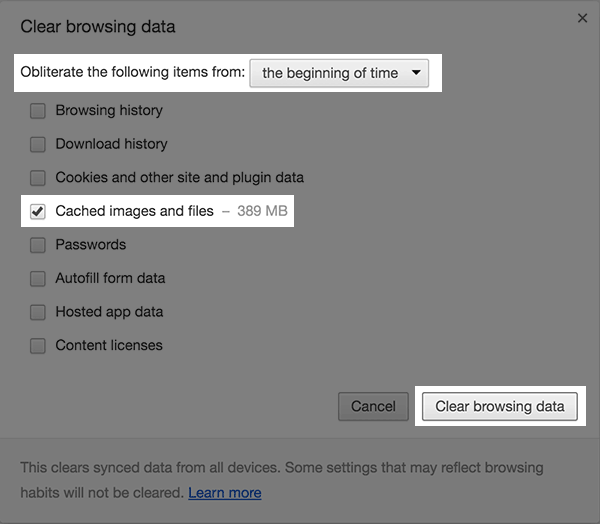Click the Cancel button
Image resolution: width=600 pixels, height=524 pixels.
[373, 406]
